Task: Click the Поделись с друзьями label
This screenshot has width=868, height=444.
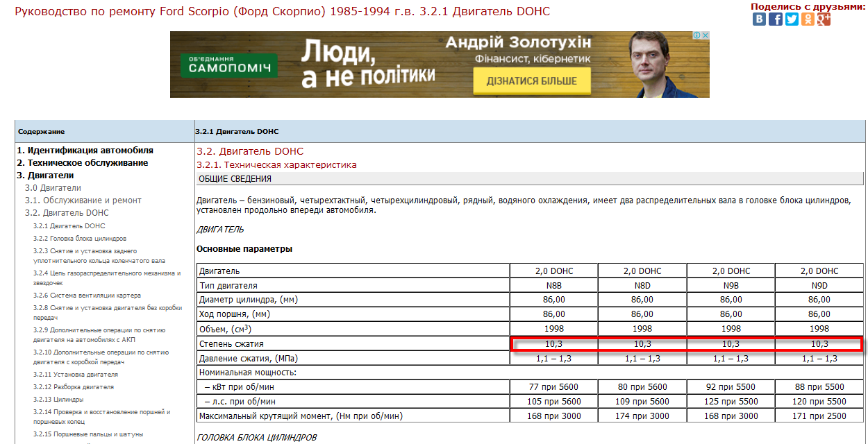Action: coord(808,6)
